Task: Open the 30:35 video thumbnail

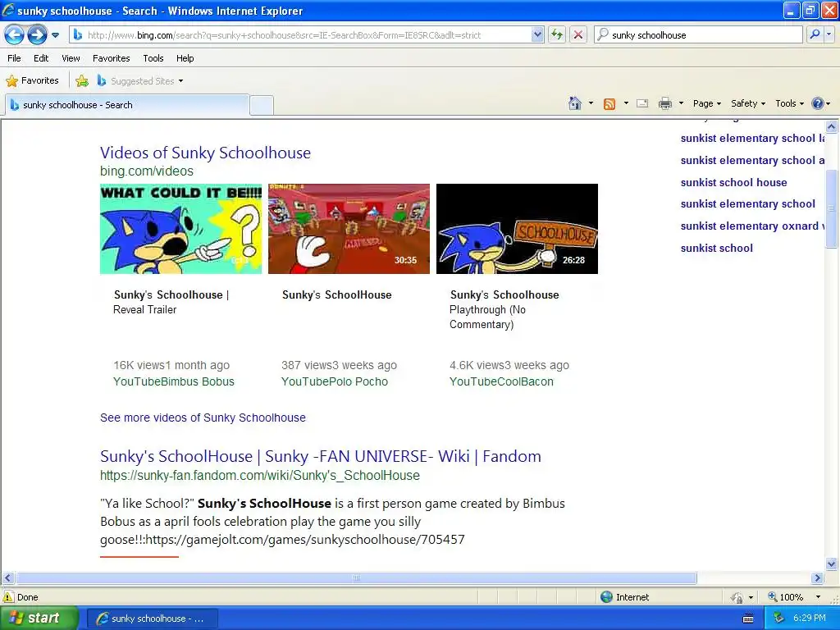Action: [349, 229]
